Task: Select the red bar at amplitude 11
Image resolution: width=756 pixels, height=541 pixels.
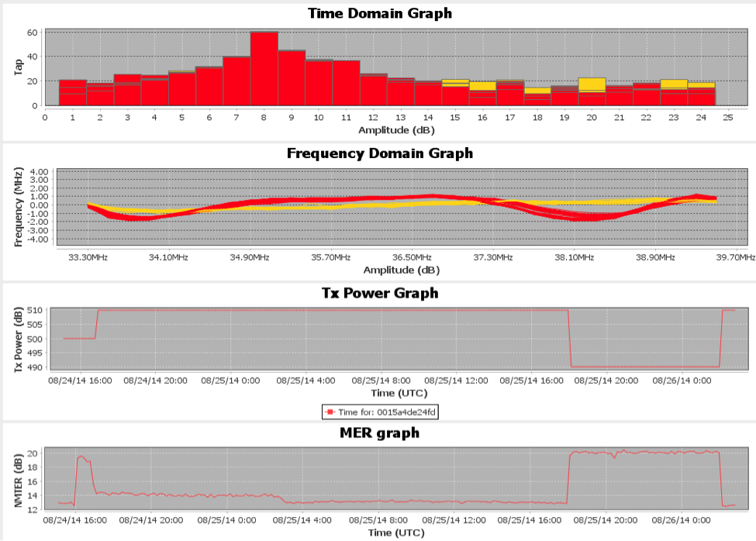Action: point(346,82)
